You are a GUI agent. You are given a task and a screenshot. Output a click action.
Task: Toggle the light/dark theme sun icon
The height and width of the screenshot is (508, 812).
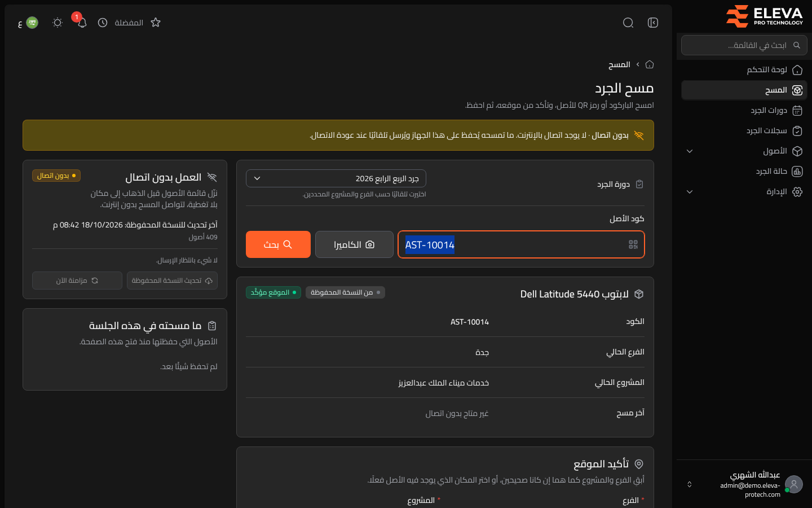click(x=58, y=23)
